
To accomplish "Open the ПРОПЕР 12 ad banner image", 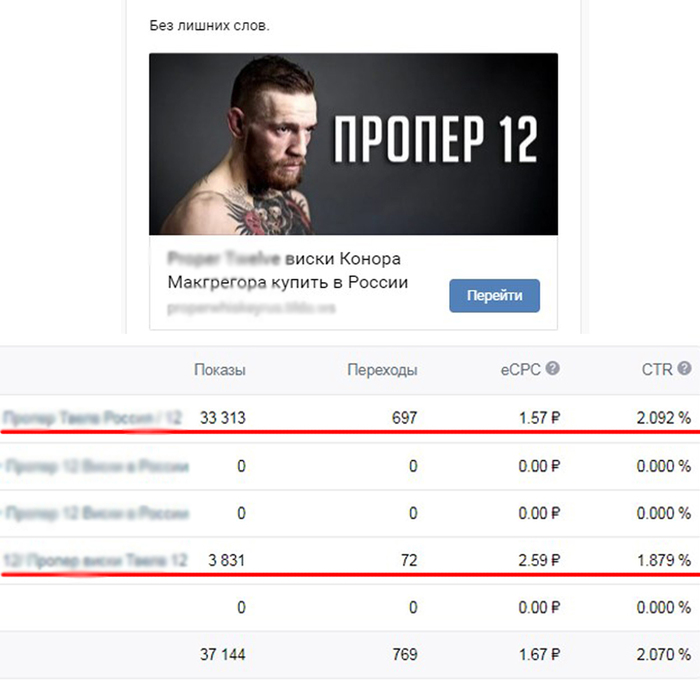I will pyautogui.click(x=353, y=144).
